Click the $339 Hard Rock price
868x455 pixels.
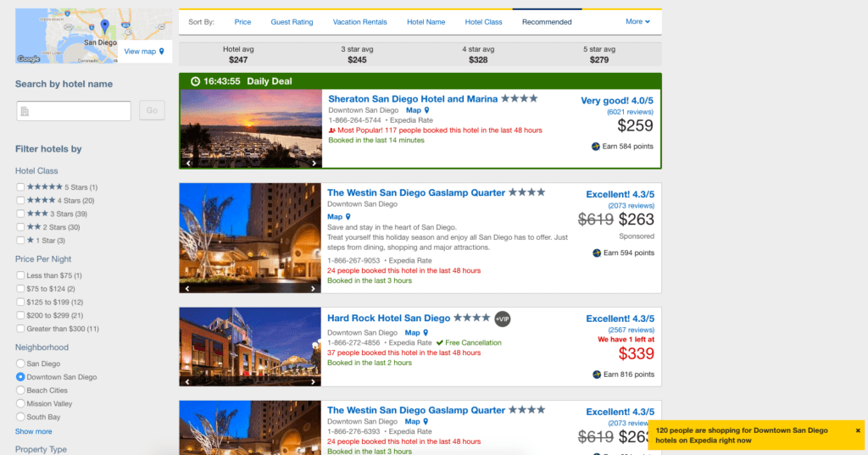point(637,353)
